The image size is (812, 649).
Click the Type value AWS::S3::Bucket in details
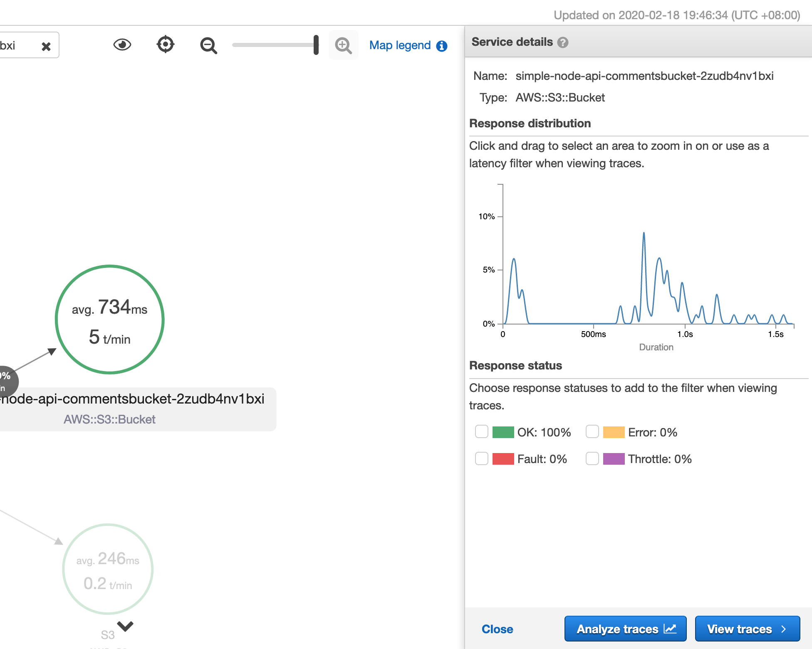tap(560, 98)
